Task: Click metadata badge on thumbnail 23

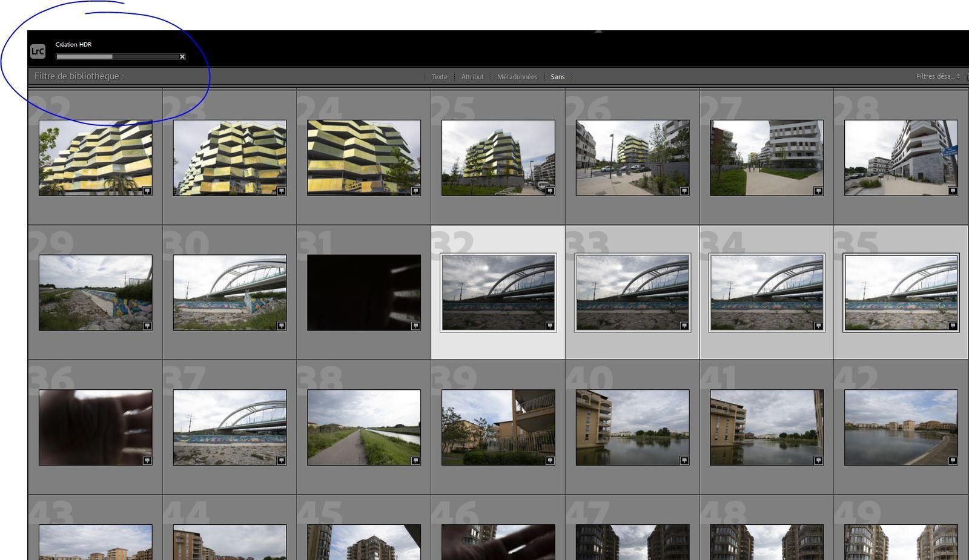Action: click(x=282, y=191)
